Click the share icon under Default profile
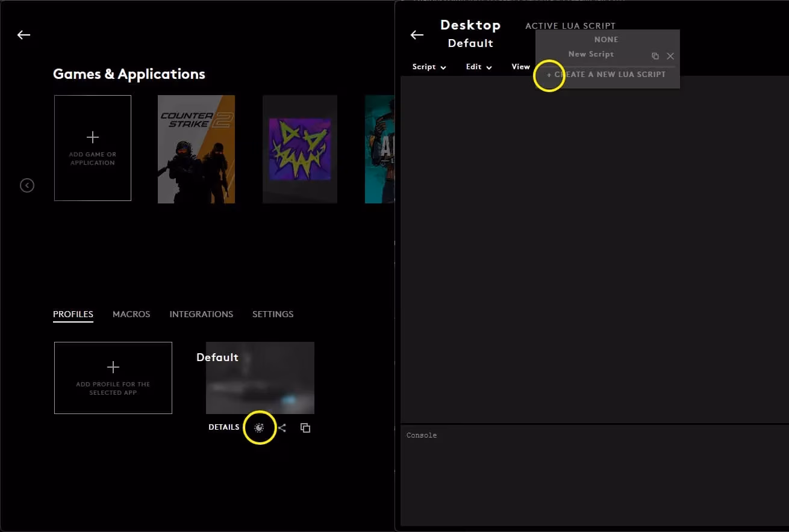Viewport: 789px width, 532px height. [282, 428]
